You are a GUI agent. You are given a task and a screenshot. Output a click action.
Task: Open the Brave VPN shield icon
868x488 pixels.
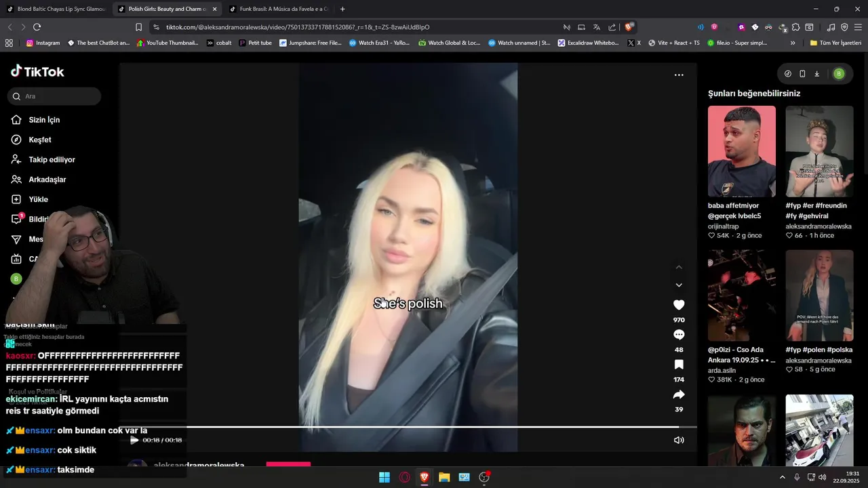(x=844, y=27)
